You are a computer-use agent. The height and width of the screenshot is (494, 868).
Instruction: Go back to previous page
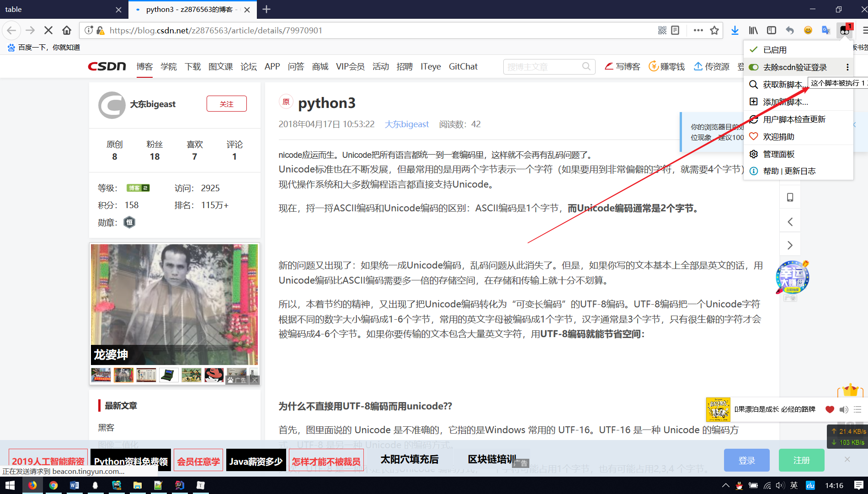point(11,30)
